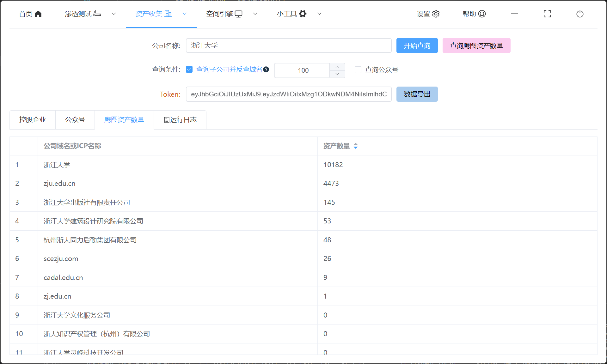This screenshot has width=607, height=364.
Task: Expand the 资产收集 dropdown chevron
Action: [185, 14]
